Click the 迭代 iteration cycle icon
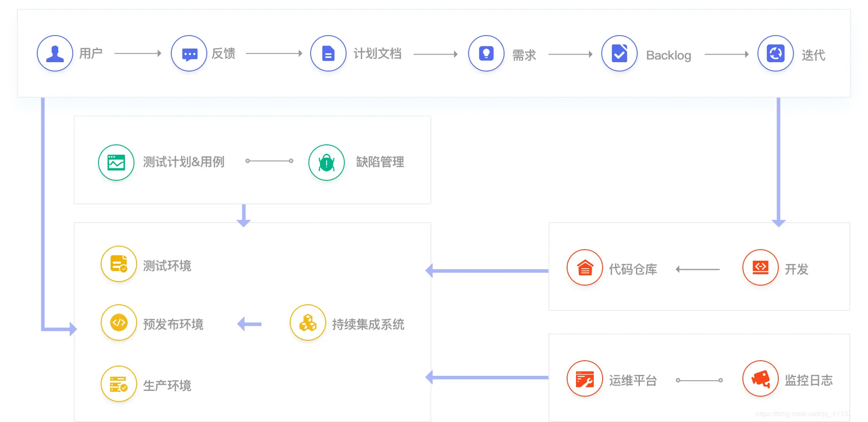This screenshot has width=868, height=422. 775,53
